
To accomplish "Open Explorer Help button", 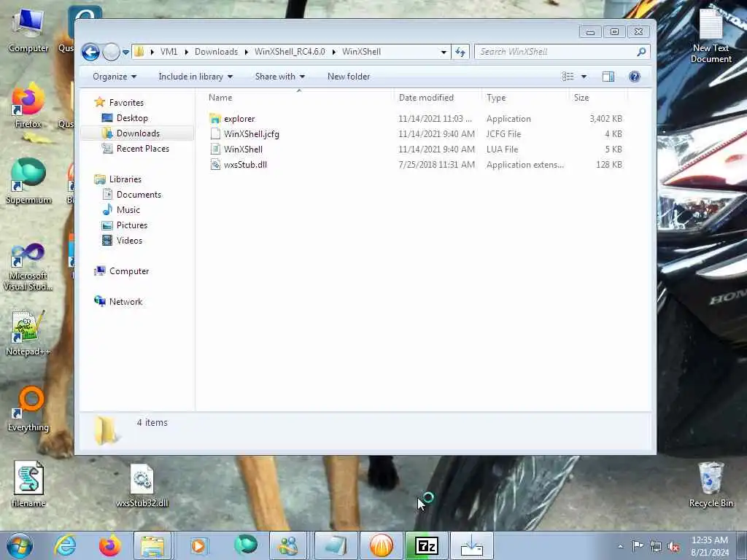I will click(634, 77).
